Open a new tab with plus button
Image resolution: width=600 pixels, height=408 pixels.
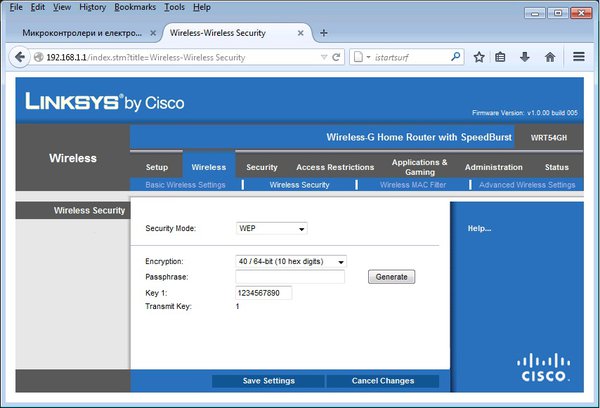coord(324,33)
